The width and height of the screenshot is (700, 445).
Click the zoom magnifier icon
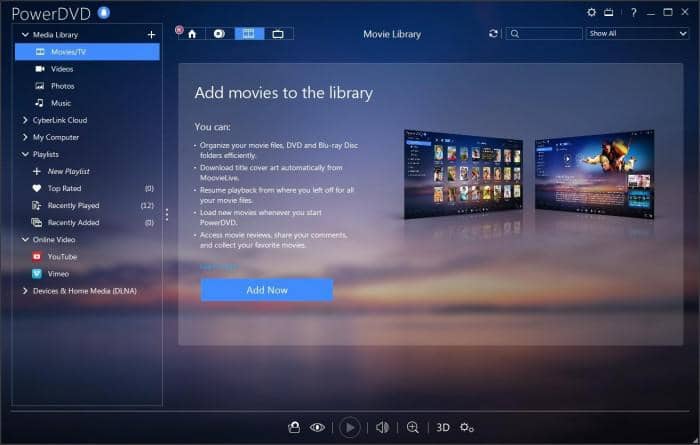coord(413,428)
